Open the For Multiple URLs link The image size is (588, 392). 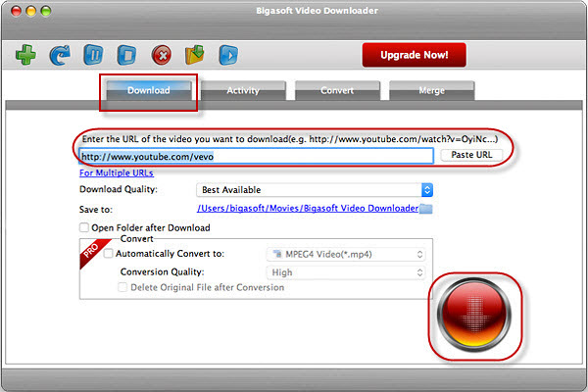coord(117,172)
